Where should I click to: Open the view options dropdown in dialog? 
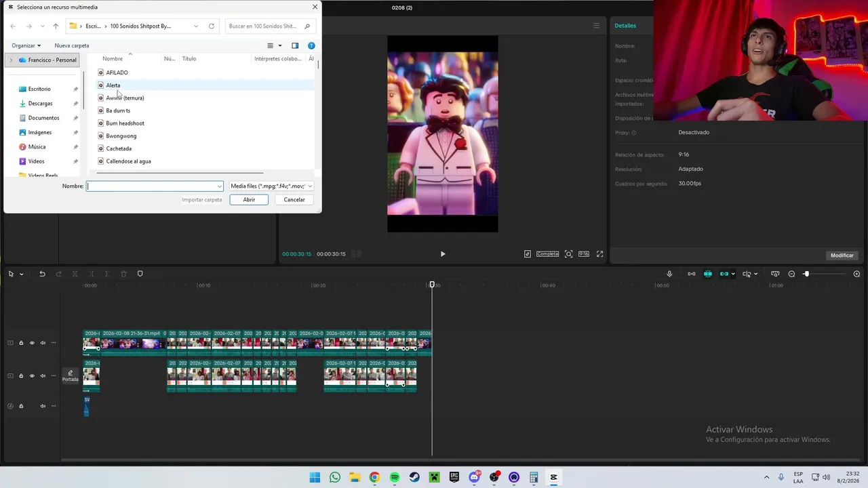pos(279,45)
